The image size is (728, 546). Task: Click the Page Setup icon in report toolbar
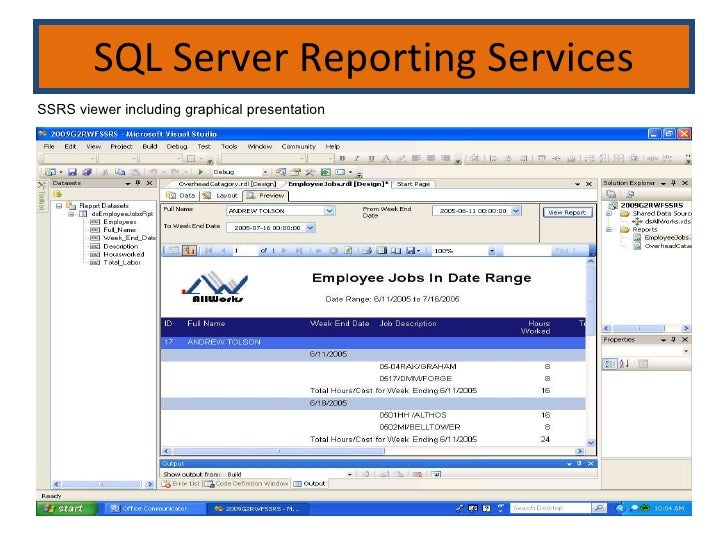(396, 251)
